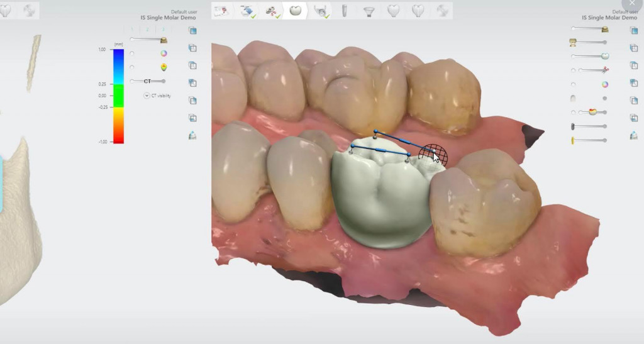Enable the color wheel option in the right panel
Viewport: 644px width, 344px height.
(604, 84)
